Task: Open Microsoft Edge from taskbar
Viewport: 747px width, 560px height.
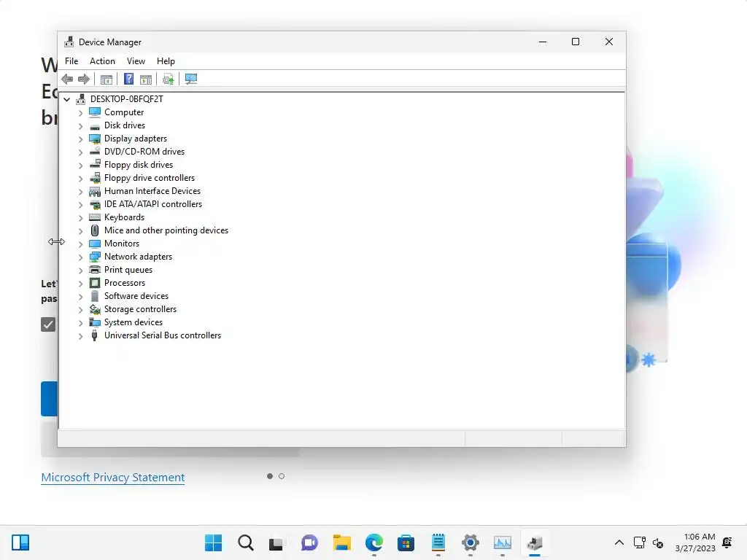Action: click(374, 542)
